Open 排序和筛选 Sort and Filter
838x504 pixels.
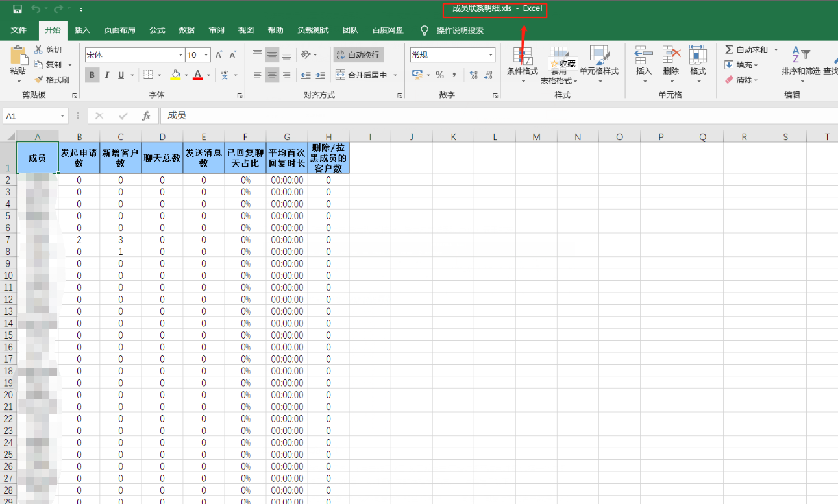click(801, 65)
